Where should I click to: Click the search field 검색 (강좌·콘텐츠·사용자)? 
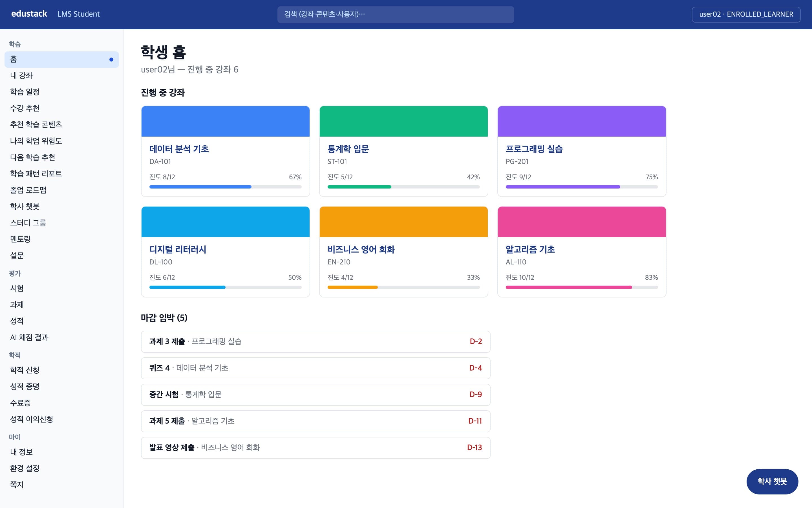pyautogui.click(x=396, y=14)
